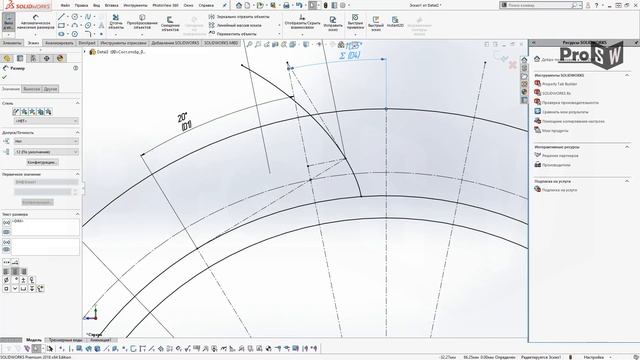
Task: Select the Line sketch tool
Action: (x=61, y=17)
